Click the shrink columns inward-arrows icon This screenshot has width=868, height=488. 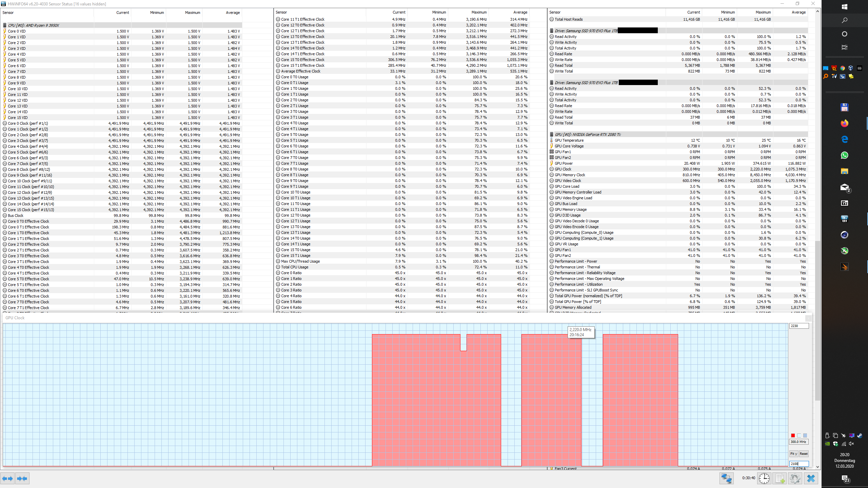22,479
